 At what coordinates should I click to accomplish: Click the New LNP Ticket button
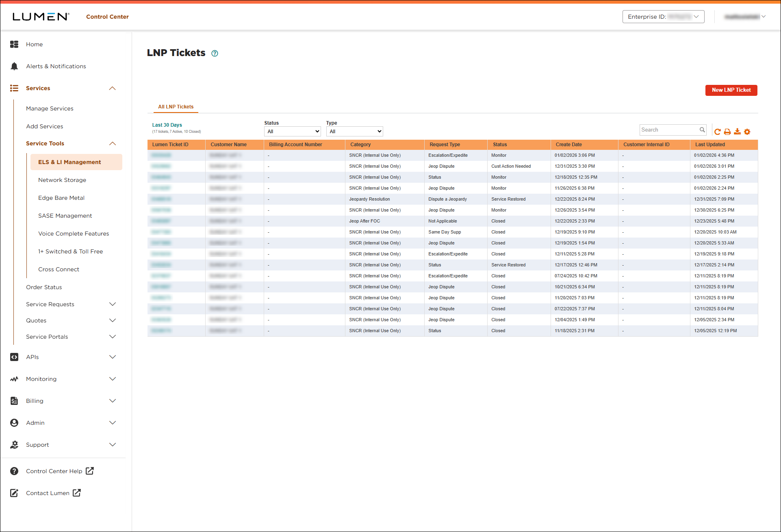(x=731, y=90)
